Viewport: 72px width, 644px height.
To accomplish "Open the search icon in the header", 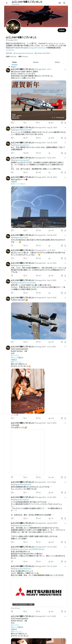I will pyautogui.click(x=64, y=3).
